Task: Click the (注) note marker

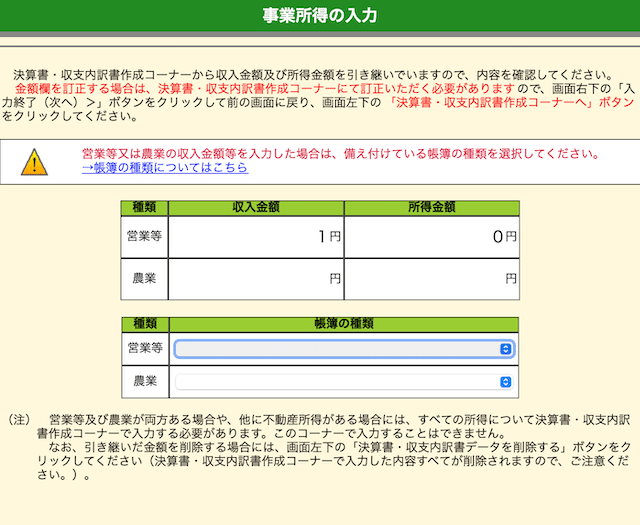Action: pyautogui.click(x=19, y=419)
